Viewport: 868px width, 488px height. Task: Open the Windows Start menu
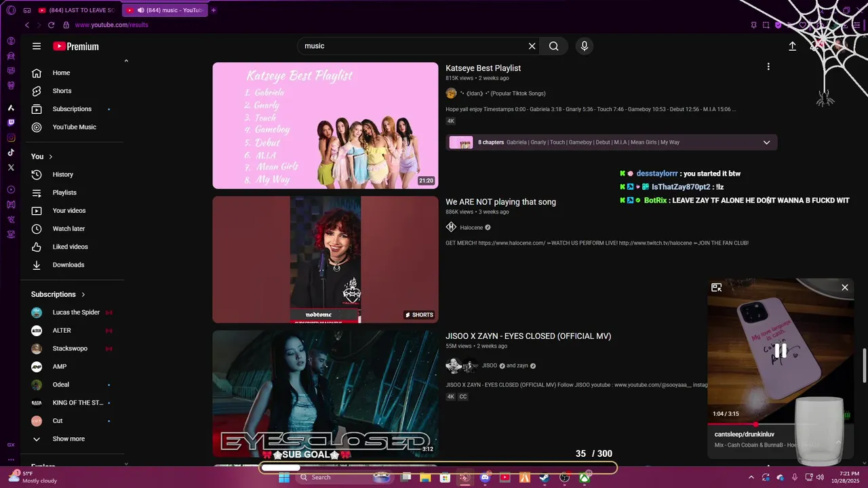[283, 477]
